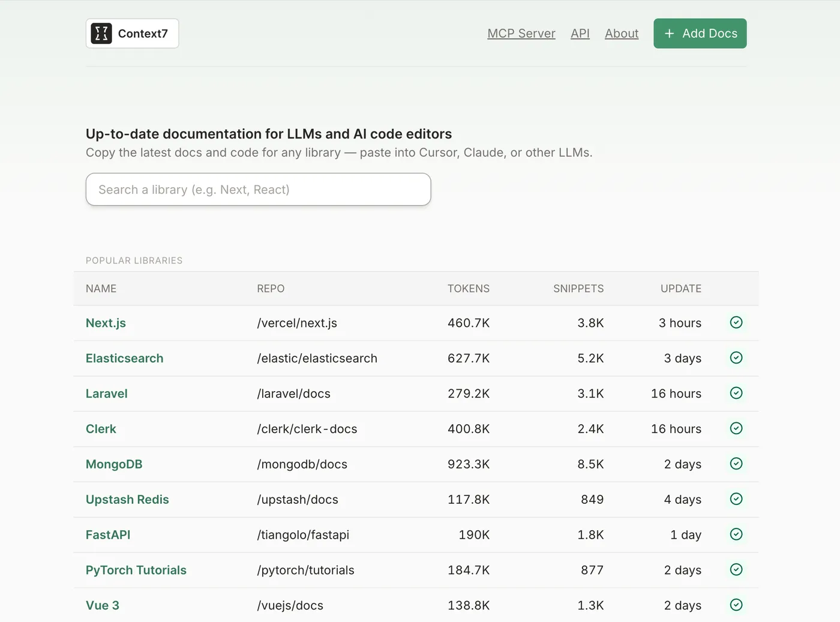
Task: Click the check icon in Elasticsearch row
Action: coord(736,358)
